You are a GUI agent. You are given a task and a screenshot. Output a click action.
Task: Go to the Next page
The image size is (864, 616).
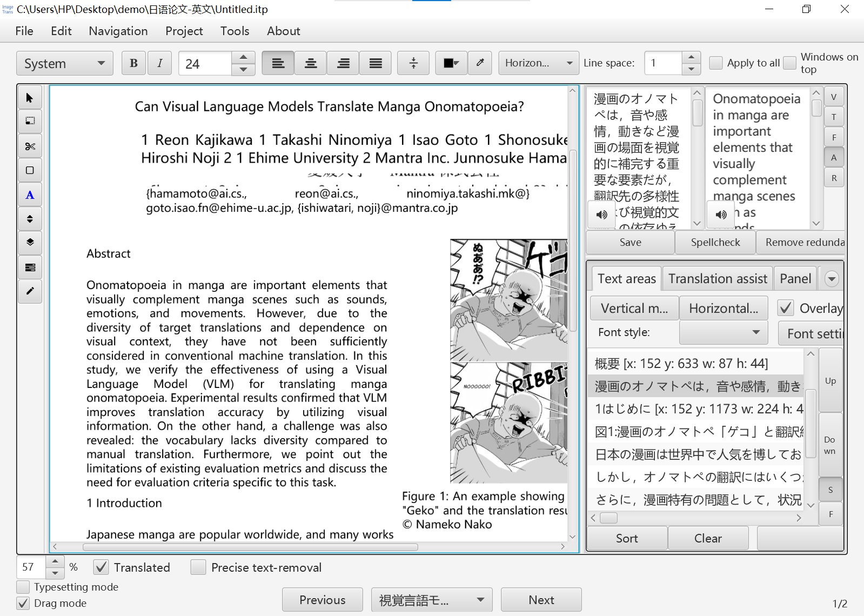click(x=541, y=600)
